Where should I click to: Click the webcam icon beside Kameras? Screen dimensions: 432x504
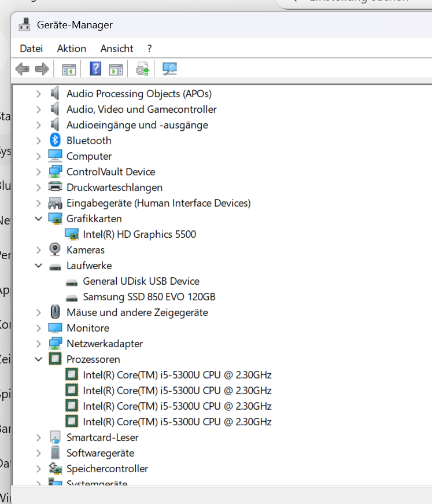pyautogui.click(x=56, y=249)
